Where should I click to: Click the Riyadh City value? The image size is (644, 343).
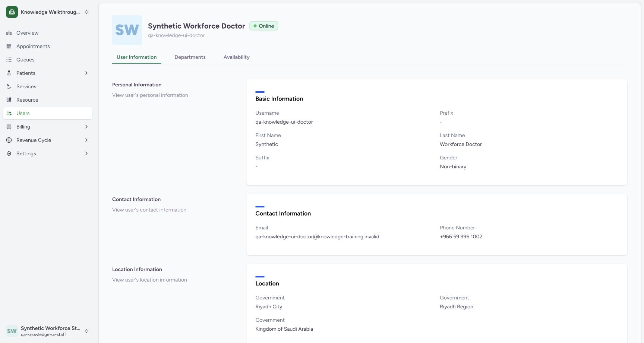pyautogui.click(x=269, y=307)
